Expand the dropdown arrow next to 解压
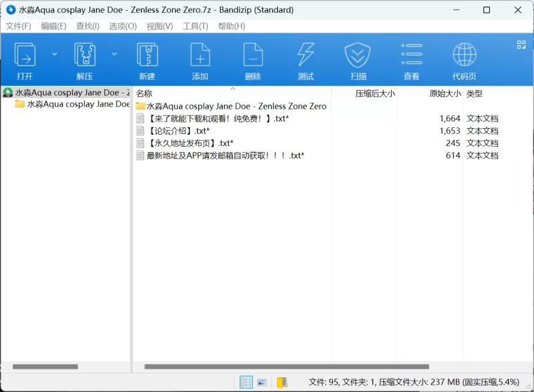The height and width of the screenshot is (392, 534). pyautogui.click(x=114, y=54)
